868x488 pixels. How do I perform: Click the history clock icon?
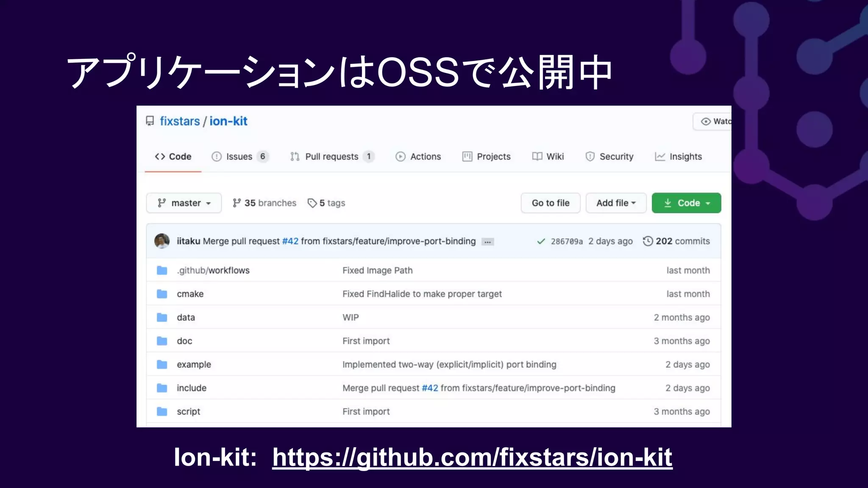point(648,241)
